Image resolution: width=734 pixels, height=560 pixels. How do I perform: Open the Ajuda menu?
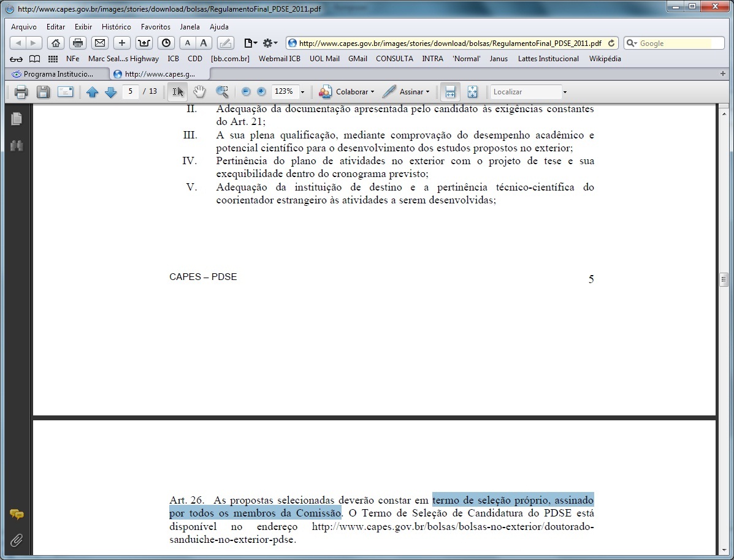[x=219, y=27]
